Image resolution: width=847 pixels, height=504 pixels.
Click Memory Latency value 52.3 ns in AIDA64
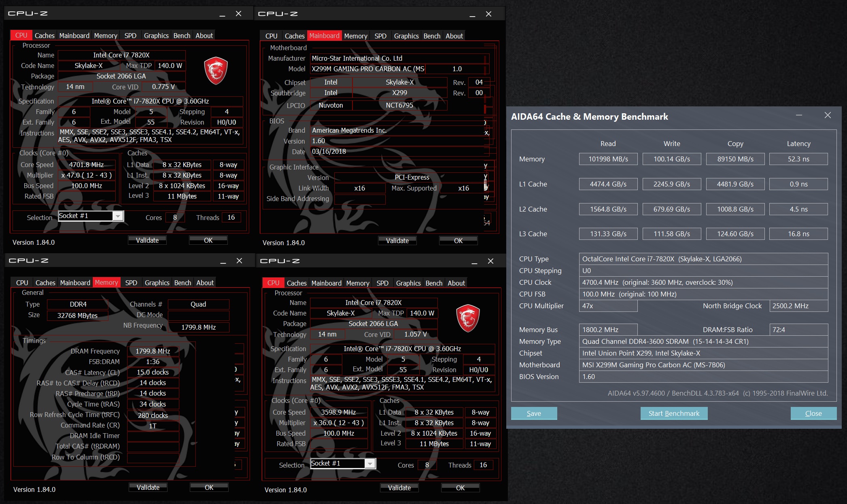pyautogui.click(x=798, y=159)
